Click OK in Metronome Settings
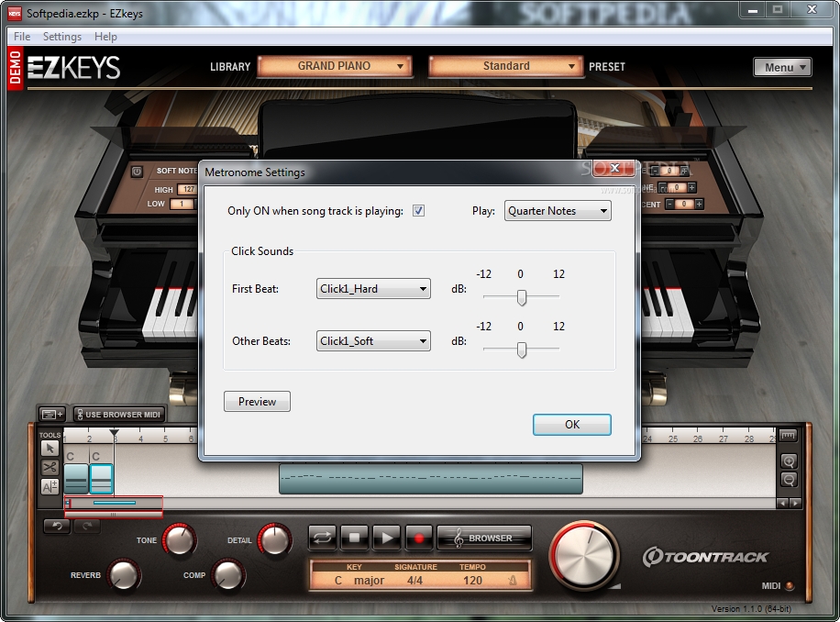The width and height of the screenshot is (840, 622). click(571, 425)
